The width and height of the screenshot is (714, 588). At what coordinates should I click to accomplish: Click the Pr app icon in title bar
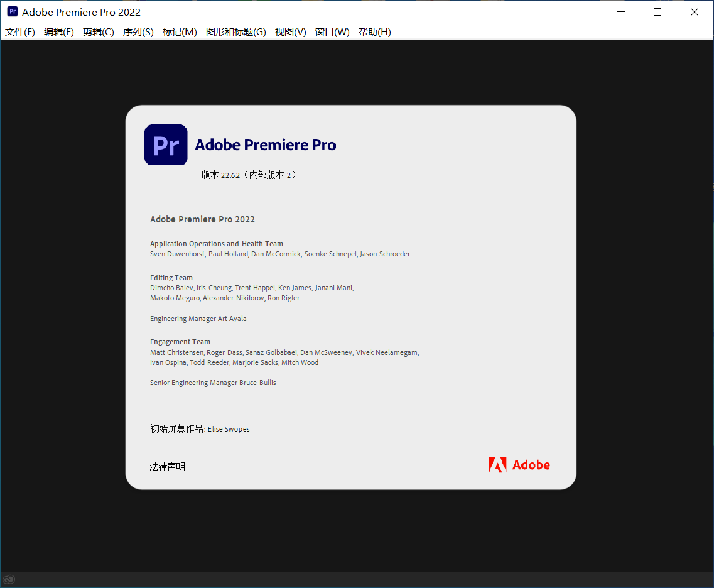13,12
